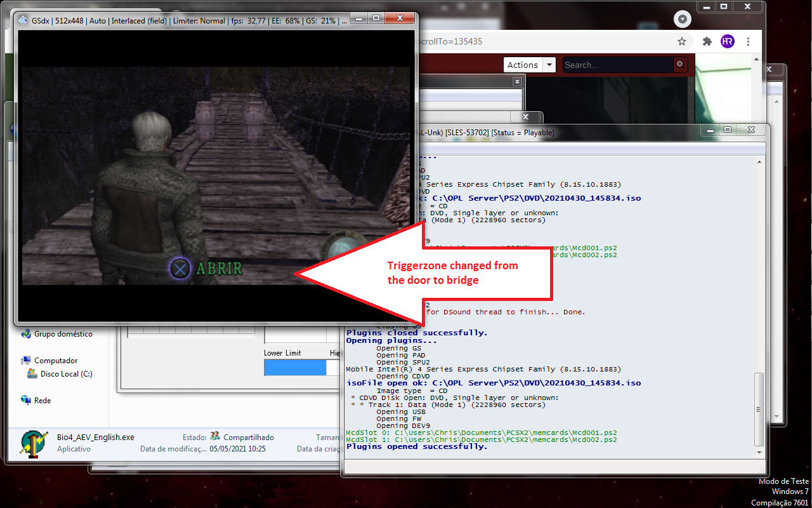Open the Chrome extensions puzzle icon
The width and height of the screenshot is (812, 508).
click(707, 41)
